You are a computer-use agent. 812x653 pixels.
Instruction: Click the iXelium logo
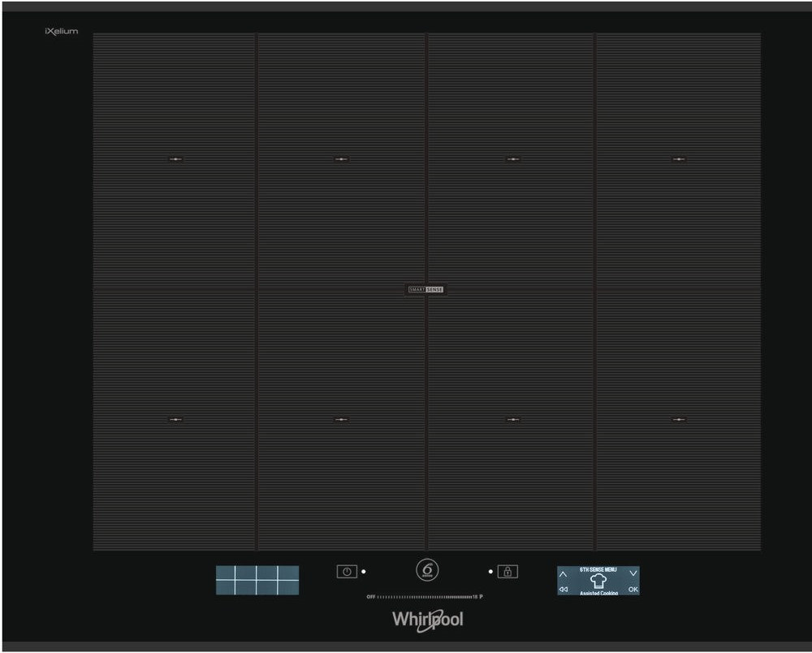62,31
